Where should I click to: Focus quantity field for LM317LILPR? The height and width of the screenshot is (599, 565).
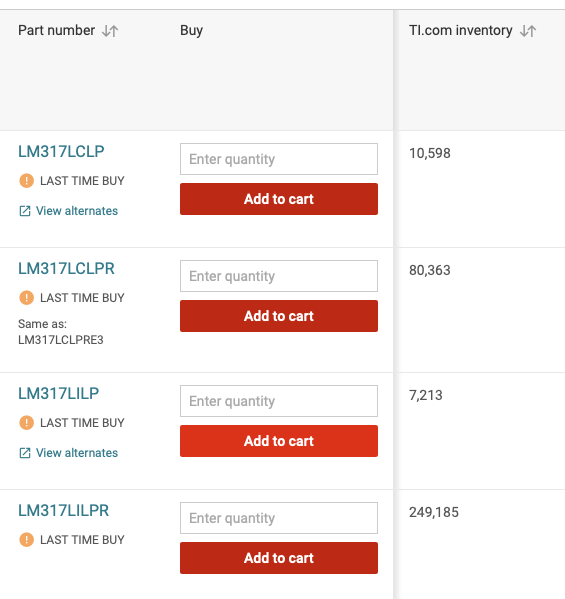279,518
